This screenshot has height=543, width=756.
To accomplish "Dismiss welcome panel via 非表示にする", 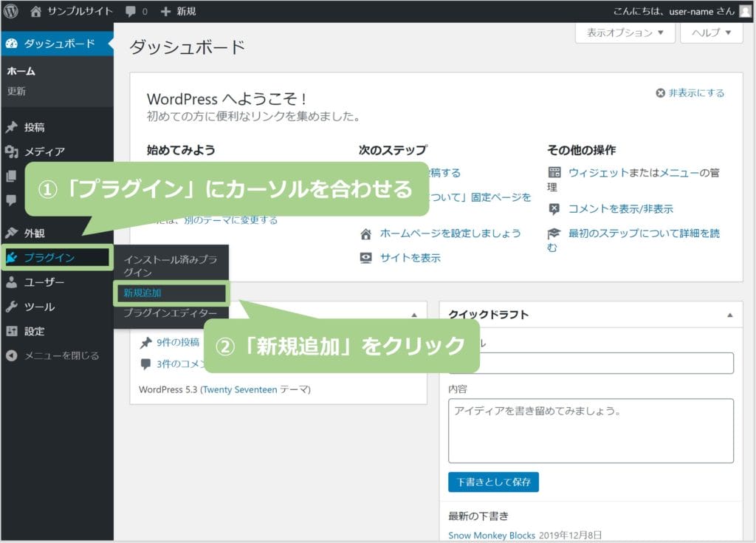I will (x=690, y=93).
